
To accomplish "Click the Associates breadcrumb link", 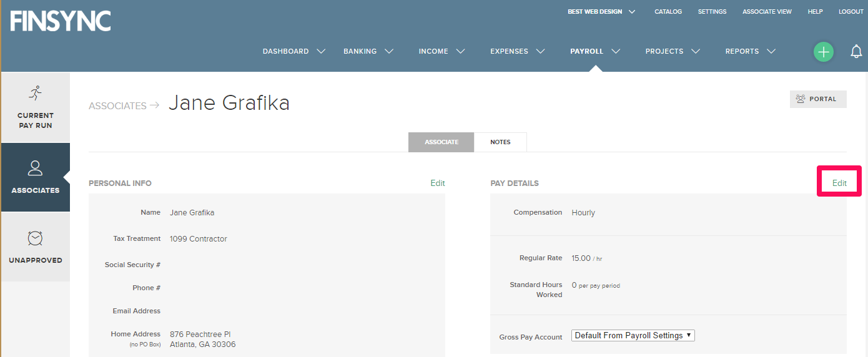I will tap(117, 106).
